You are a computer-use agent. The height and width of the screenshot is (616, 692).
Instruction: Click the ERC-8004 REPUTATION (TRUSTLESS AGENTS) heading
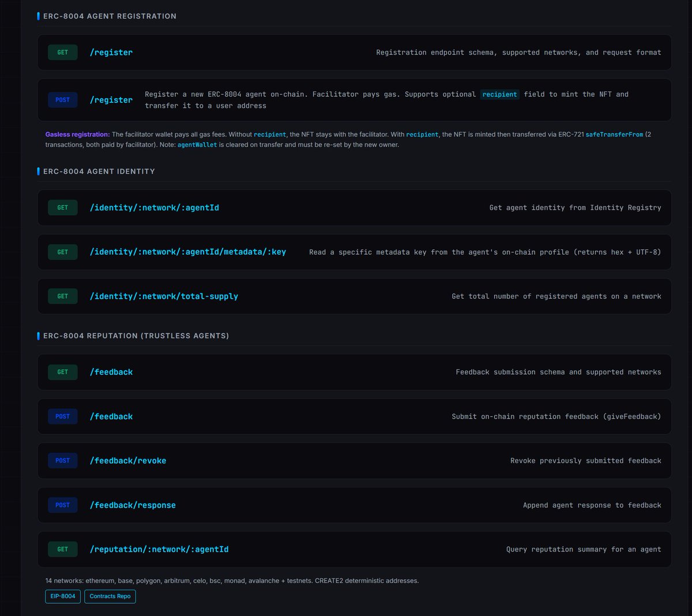[136, 336]
